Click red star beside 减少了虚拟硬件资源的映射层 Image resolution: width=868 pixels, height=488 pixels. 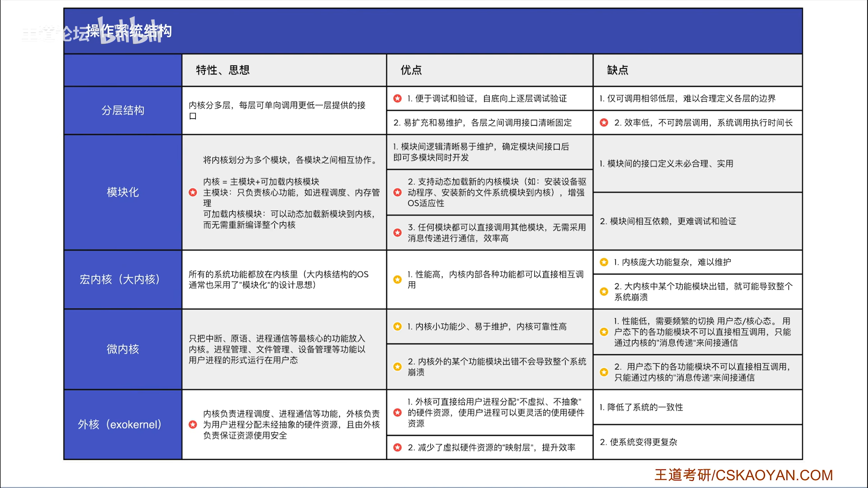(x=397, y=447)
